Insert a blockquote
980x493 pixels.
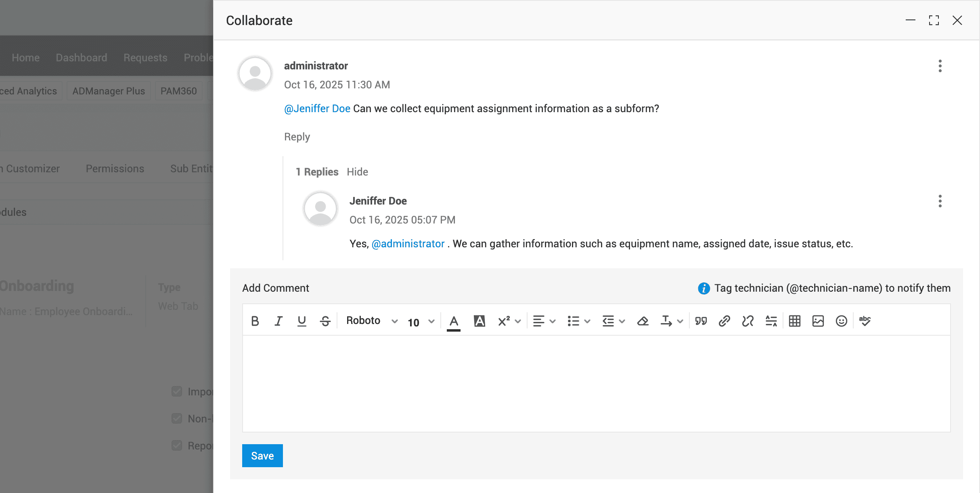[x=701, y=321]
